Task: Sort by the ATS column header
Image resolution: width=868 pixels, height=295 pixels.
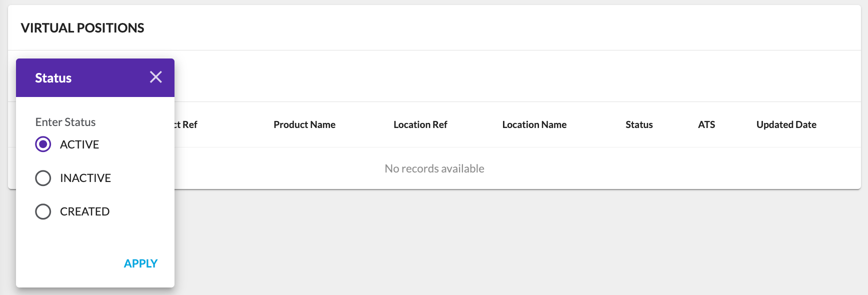Action: [706, 124]
